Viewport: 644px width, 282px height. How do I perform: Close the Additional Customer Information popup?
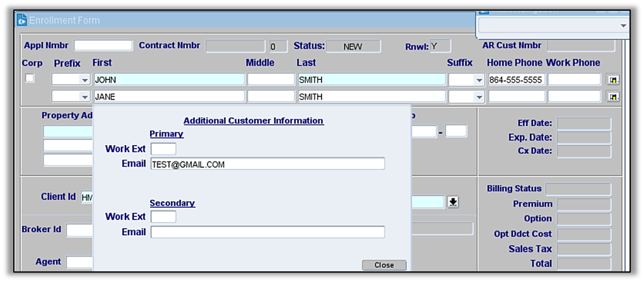383,265
